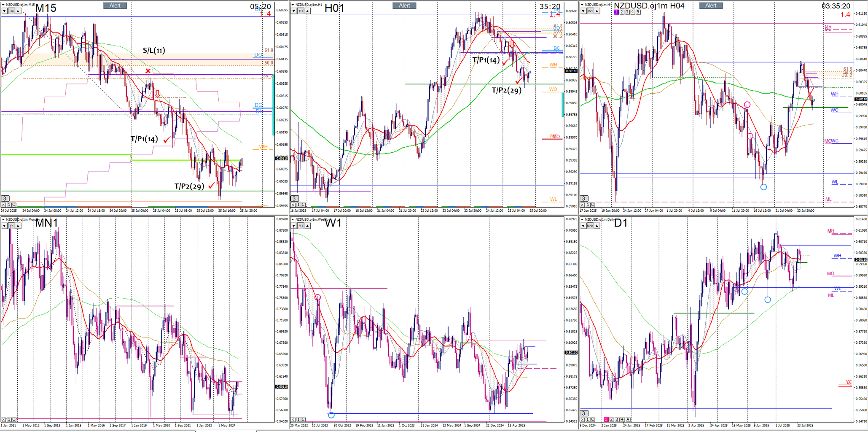The image size is (868, 432).
Task: Click the down arrow button on the H04 chart
Action: [x=583, y=11]
